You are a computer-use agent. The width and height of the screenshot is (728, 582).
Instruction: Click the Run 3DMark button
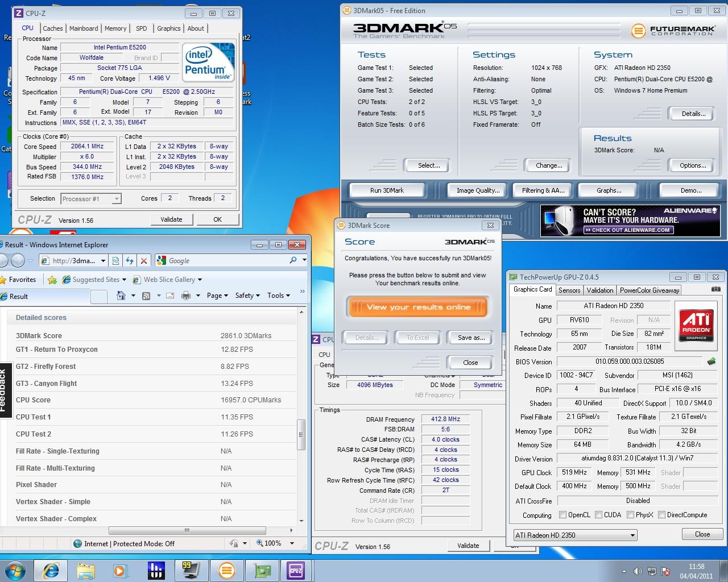pos(387,190)
